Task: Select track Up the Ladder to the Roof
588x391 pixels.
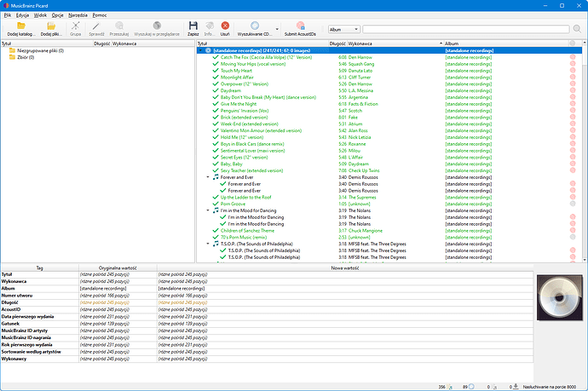Action: tap(245, 197)
